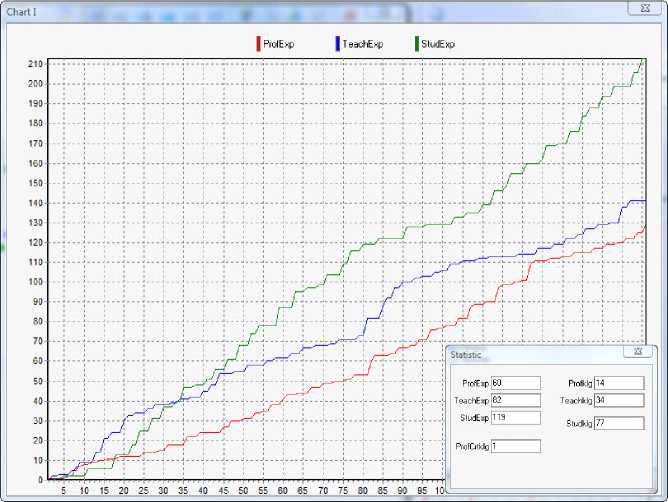Screen dimensions: 668x502
Task: Focus the Profklg field showing 14
Action: 619,383
